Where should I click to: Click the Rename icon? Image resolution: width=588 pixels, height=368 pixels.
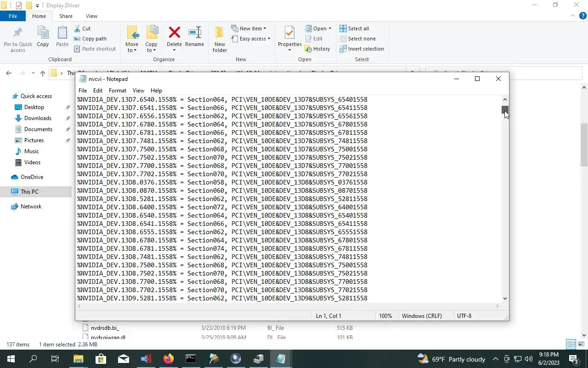195,32
